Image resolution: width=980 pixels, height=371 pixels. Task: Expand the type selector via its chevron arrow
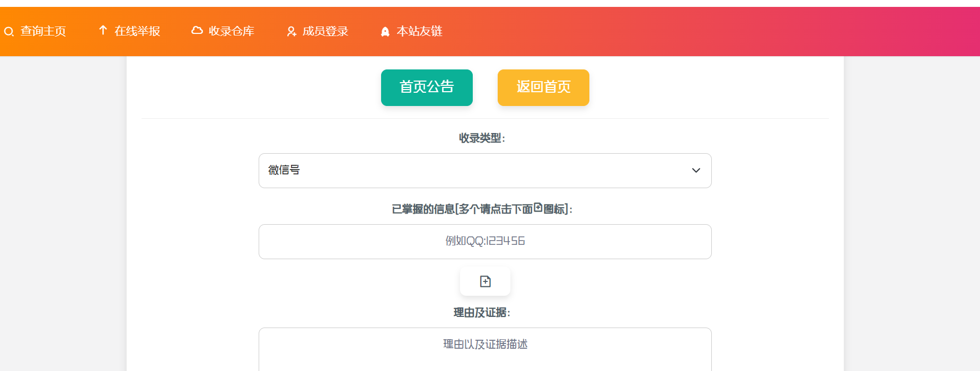click(696, 171)
